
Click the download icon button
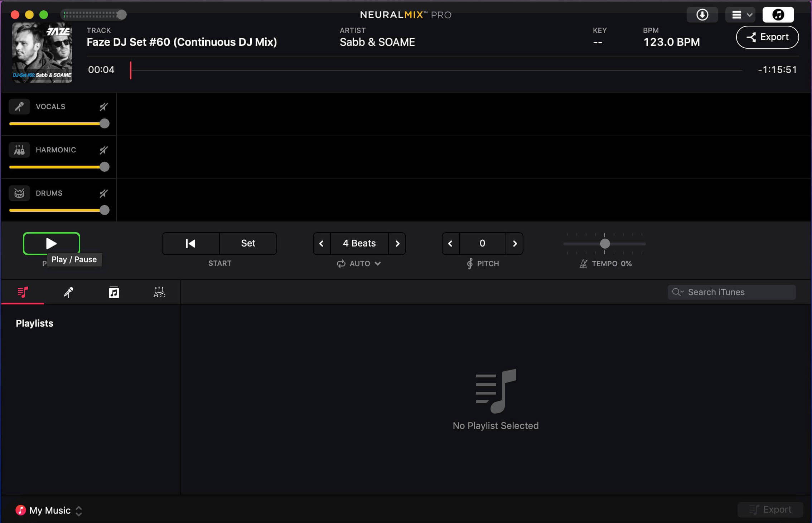click(702, 15)
